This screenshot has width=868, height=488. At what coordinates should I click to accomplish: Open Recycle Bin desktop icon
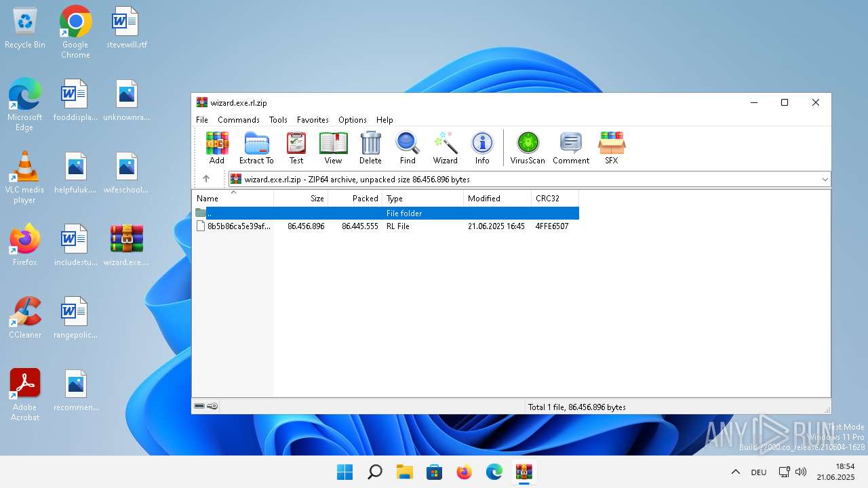click(25, 28)
